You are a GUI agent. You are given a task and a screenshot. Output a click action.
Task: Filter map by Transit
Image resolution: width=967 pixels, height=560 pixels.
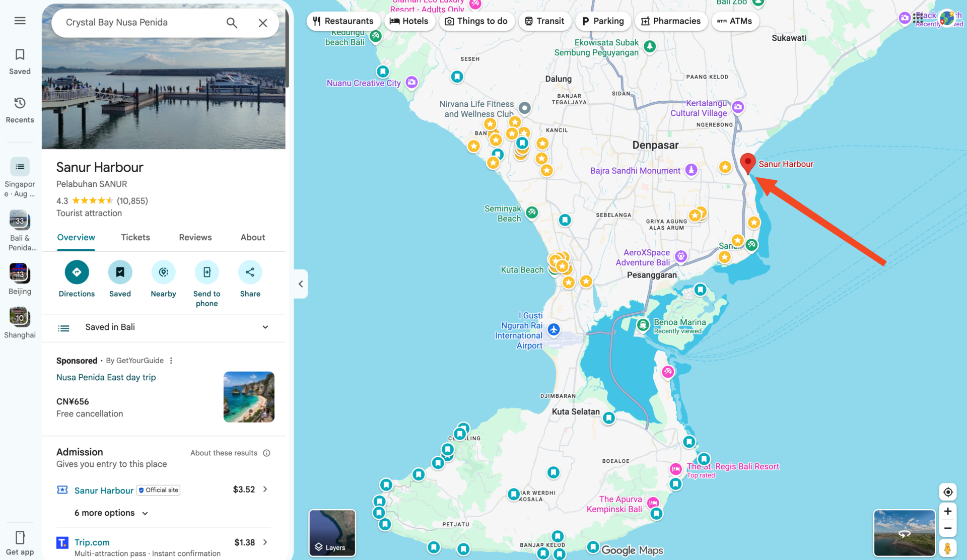click(x=544, y=21)
